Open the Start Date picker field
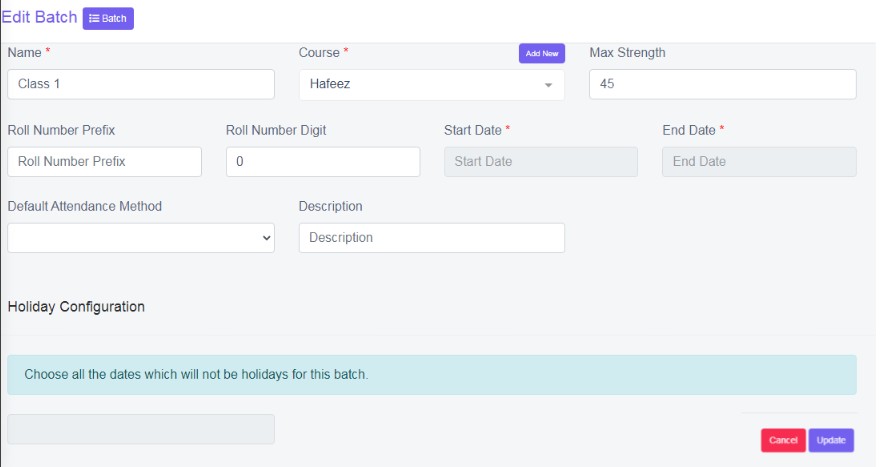 [541, 162]
